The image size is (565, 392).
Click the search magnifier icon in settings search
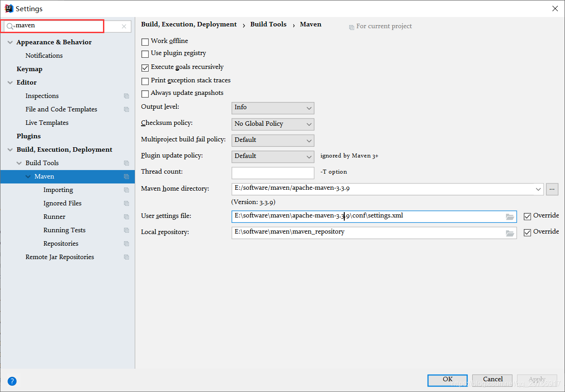point(10,26)
